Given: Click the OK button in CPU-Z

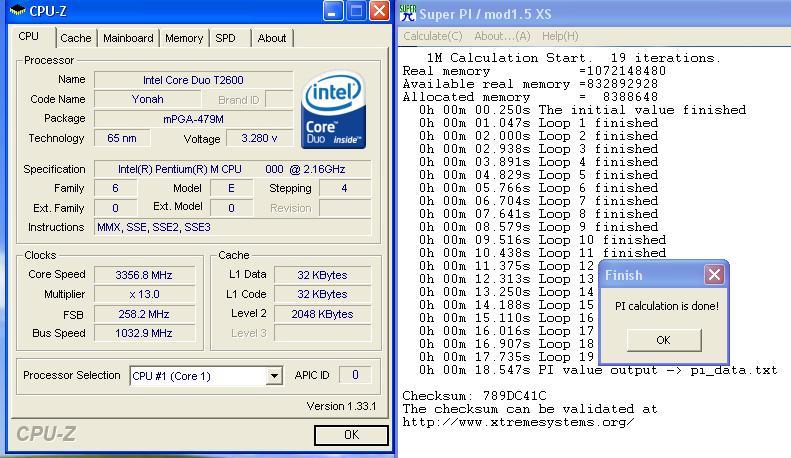Looking at the screenshot, I should point(351,435).
